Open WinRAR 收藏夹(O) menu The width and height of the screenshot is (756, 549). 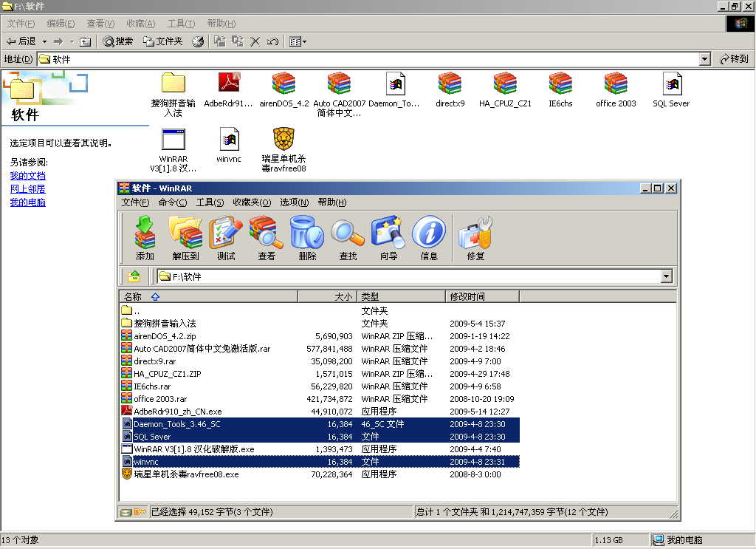[252, 202]
